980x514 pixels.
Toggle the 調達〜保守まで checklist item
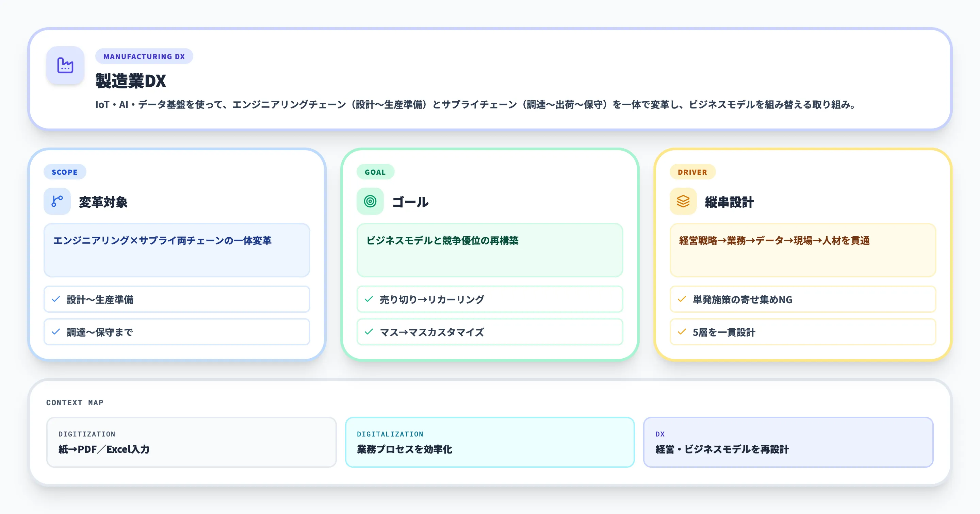point(177,332)
